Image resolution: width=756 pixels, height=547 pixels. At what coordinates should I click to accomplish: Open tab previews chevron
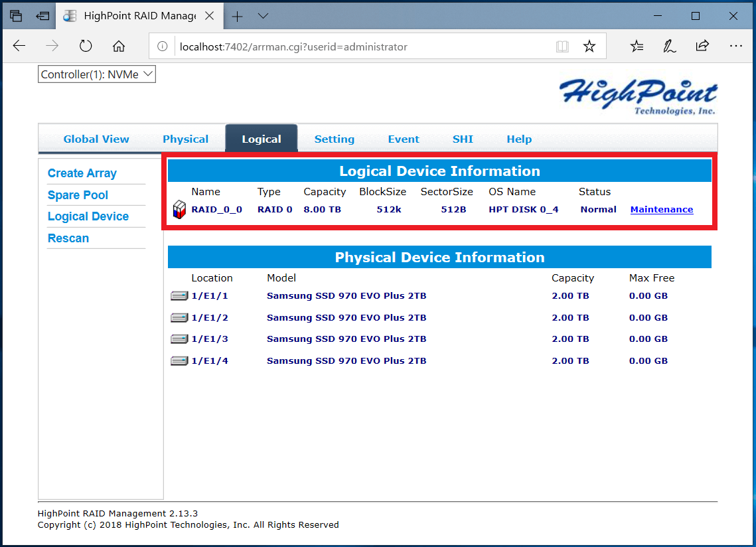click(x=263, y=16)
